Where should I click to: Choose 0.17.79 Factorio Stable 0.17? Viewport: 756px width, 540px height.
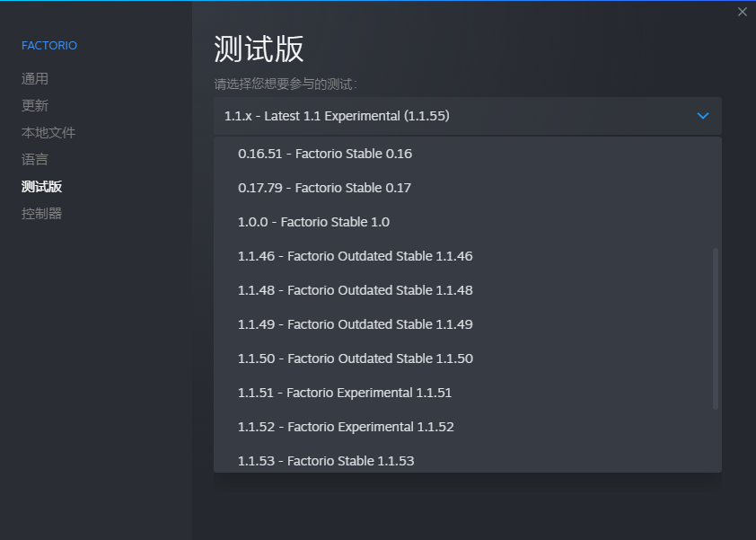325,188
